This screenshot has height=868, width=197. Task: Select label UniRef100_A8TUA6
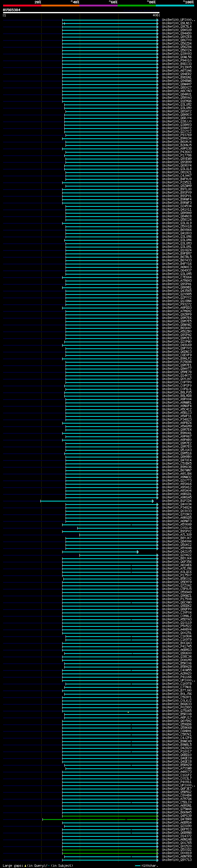click(176, 71)
